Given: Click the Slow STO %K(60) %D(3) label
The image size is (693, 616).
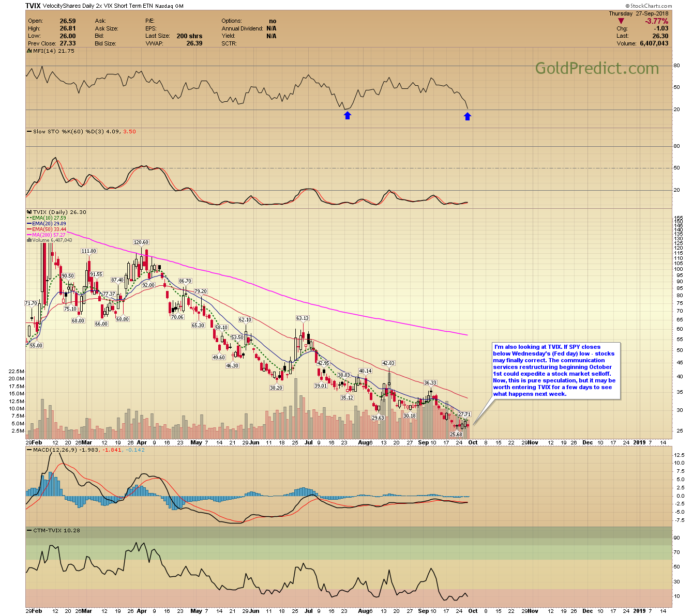Looking at the screenshot, I should [84, 131].
